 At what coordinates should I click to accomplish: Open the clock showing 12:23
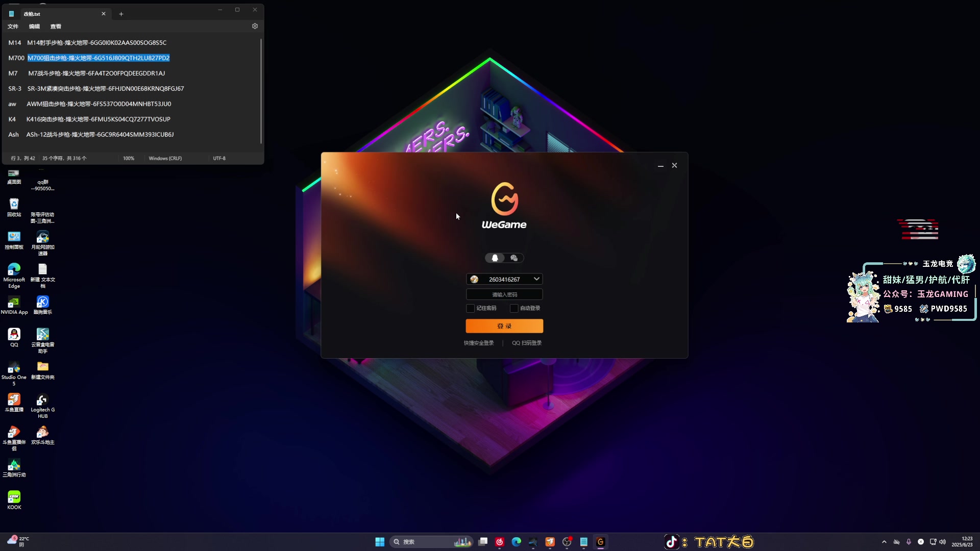pyautogui.click(x=962, y=542)
